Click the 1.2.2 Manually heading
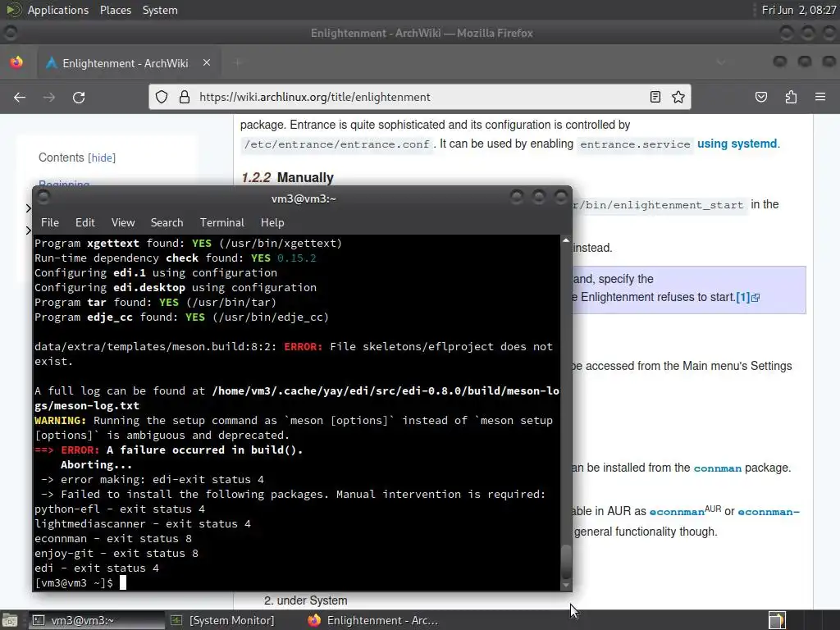 tap(287, 177)
